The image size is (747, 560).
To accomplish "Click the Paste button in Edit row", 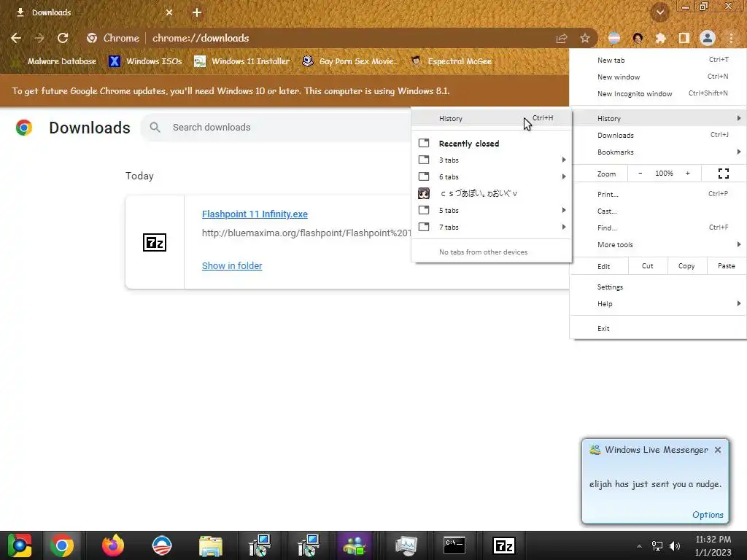I will pos(726,266).
